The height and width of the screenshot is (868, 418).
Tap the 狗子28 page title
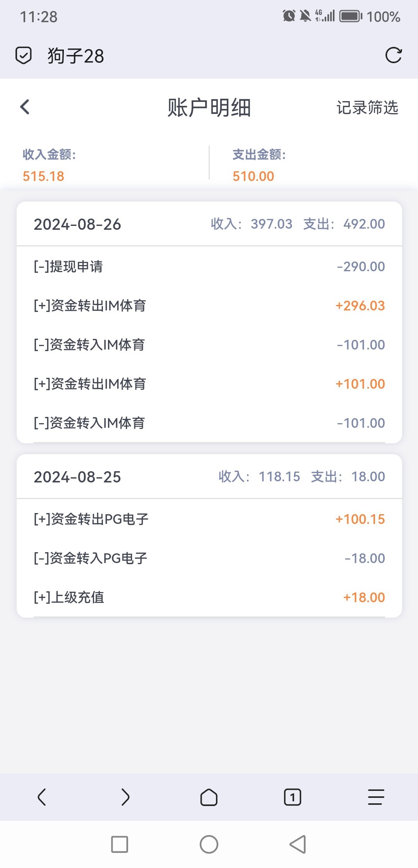click(76, 56)
